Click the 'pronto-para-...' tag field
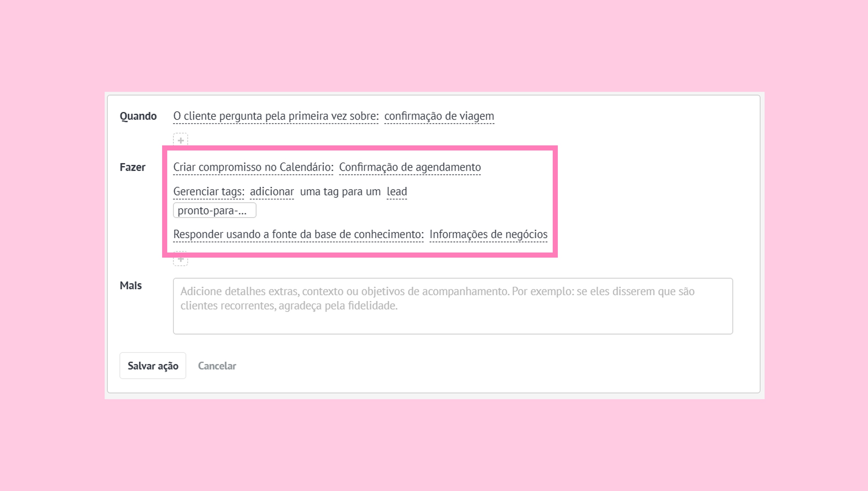This screenshot has width=868, height=491. click(x=215, y=210)
